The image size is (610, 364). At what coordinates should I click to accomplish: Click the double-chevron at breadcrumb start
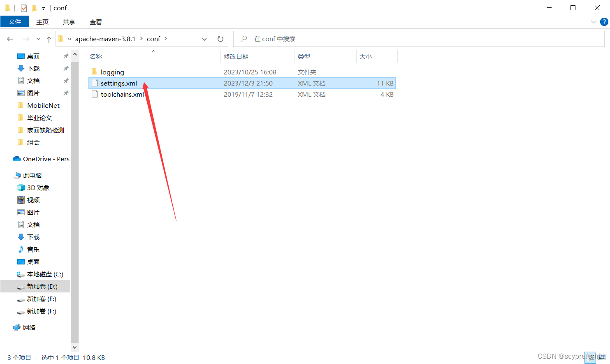[x=70, y=39]
